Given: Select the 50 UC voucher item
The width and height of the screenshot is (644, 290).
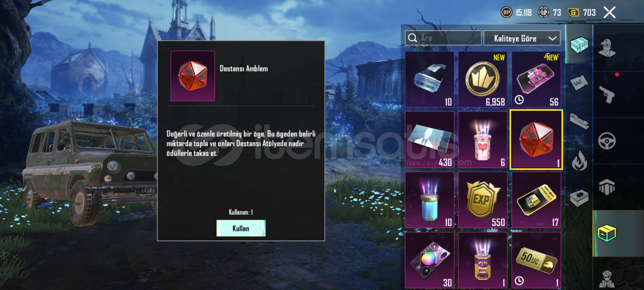Looking at the screenshot, I should [536, 260].
